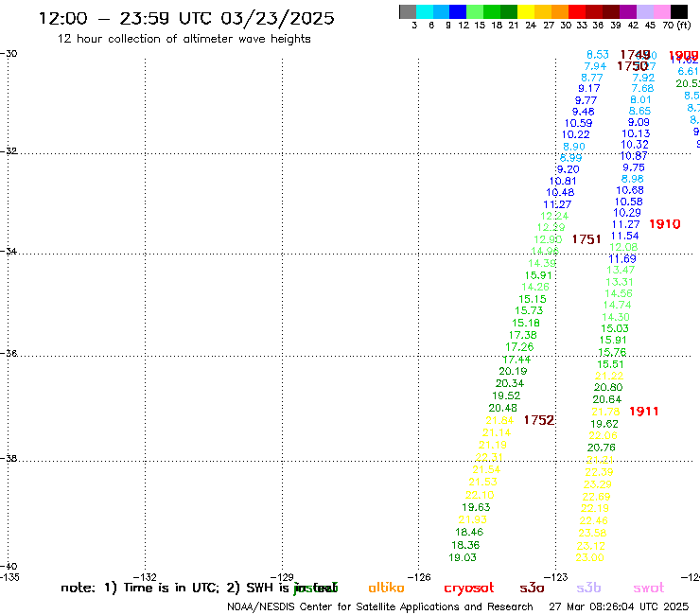Click the wave height value '14.39'
Screen dimensions: 700x615
pyautogui.click(x=542, y=263)
